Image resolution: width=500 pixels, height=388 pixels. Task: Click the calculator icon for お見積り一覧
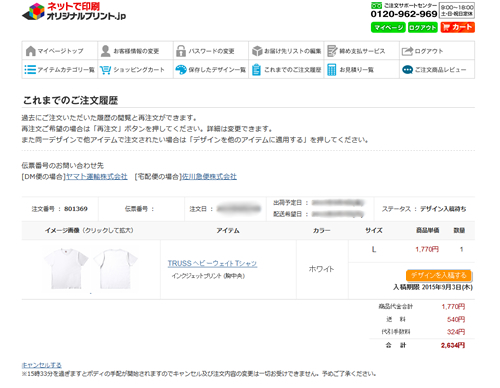332,70
